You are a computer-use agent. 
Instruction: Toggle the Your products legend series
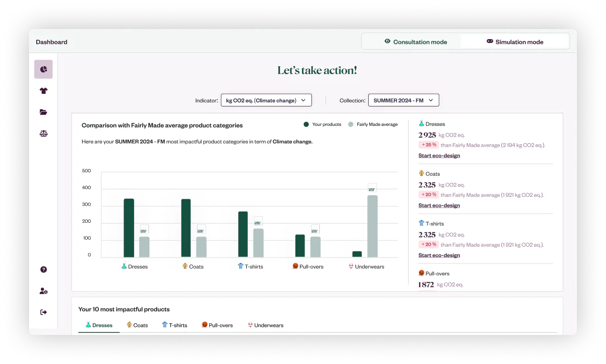click(322, 124)
